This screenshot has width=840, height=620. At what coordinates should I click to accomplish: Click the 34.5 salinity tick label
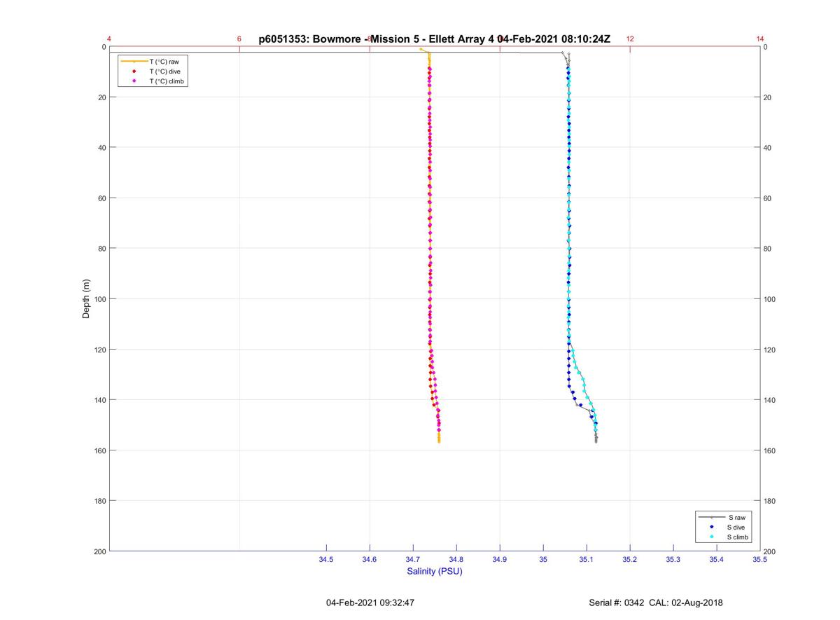click(x=326, y=559)
